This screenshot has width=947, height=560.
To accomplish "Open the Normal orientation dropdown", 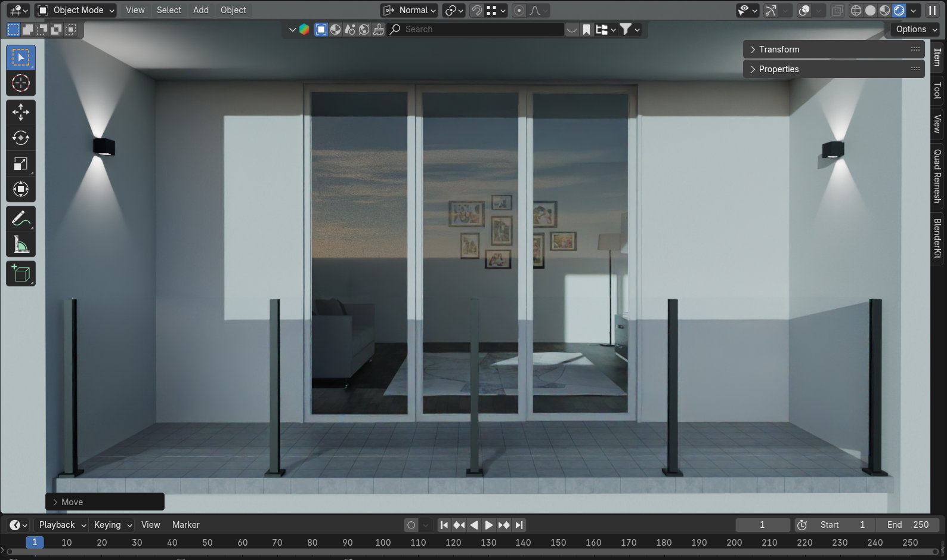I will (410, 10).
